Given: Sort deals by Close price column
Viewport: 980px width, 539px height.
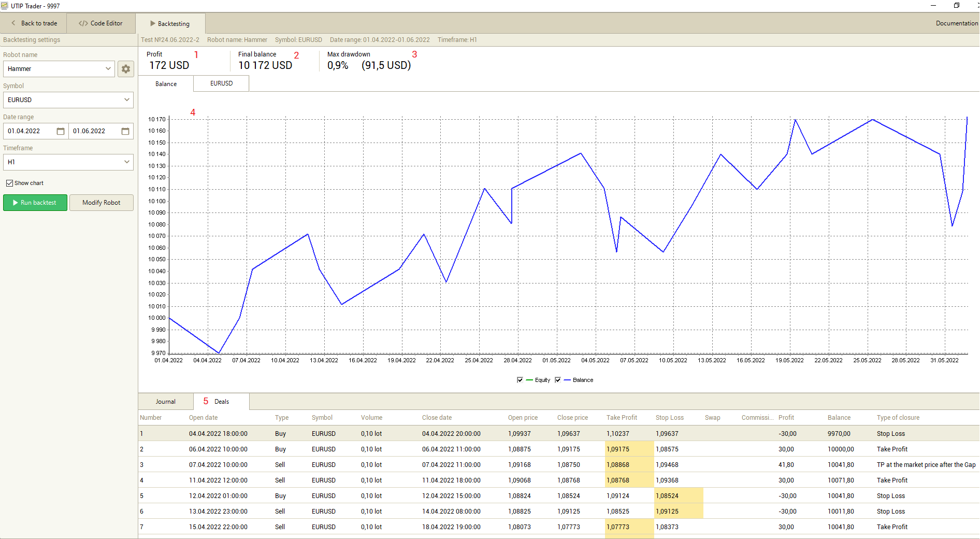Looking at the screenshot, I should point(572,418).
